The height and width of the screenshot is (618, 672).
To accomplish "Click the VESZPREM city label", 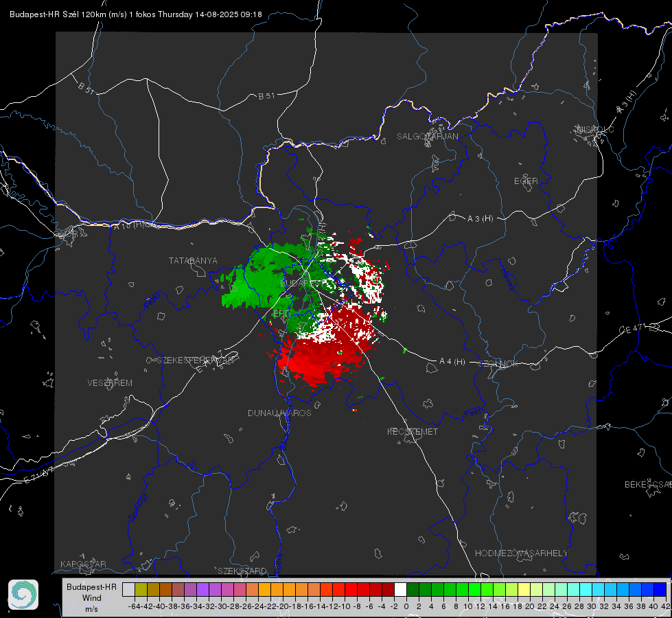I will [x=110, y=382].
